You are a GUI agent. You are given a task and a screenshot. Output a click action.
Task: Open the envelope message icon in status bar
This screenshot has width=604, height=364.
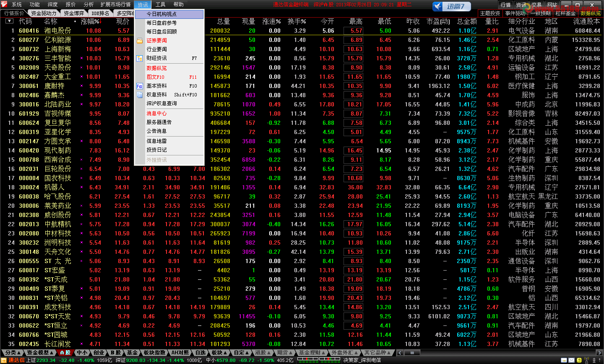point(572,360)
